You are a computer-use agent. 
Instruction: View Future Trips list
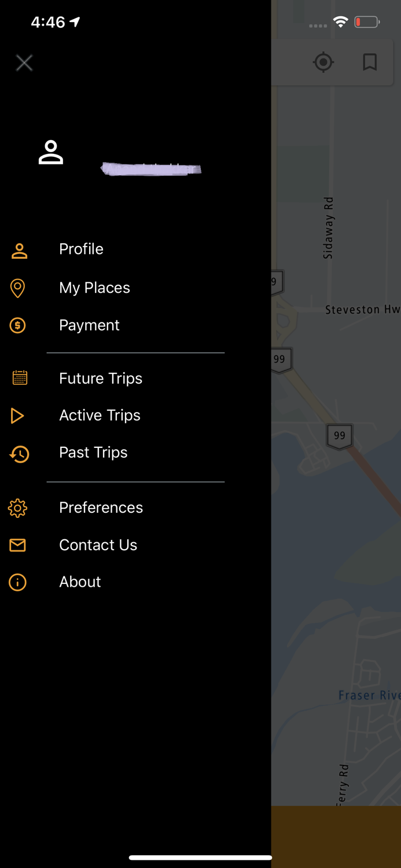point(101,378)
